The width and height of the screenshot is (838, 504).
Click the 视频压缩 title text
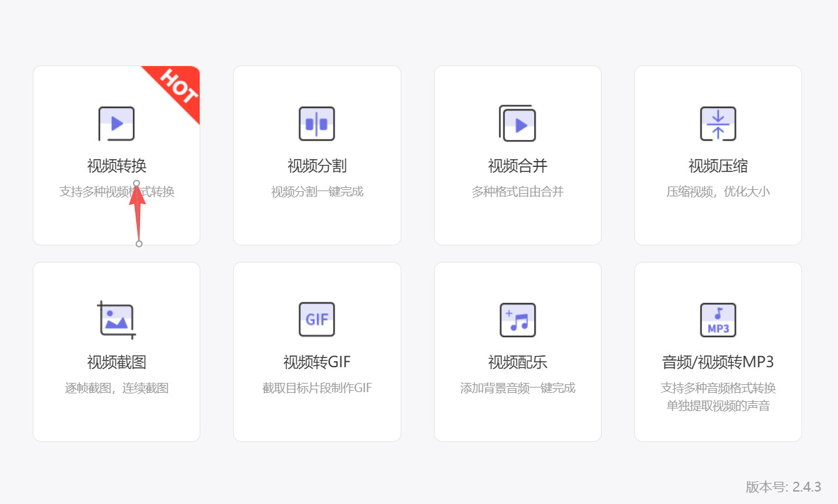(x=718, y=166)
